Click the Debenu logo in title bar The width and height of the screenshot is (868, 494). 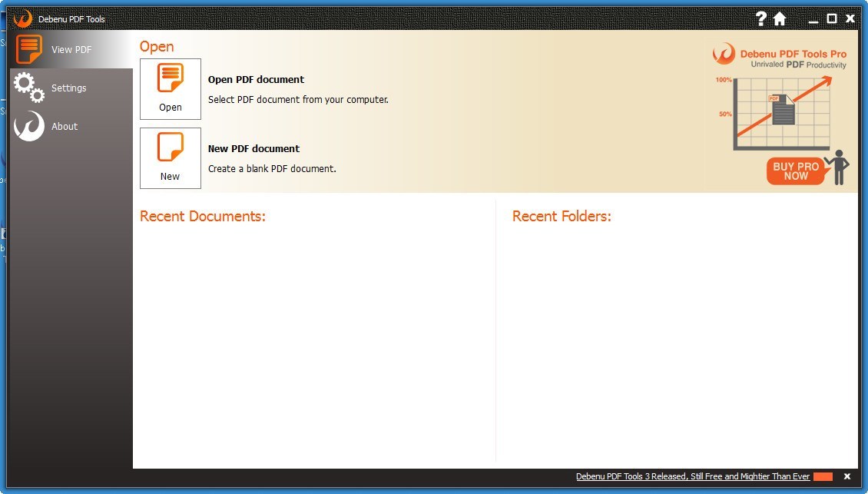tap(23, 18)
